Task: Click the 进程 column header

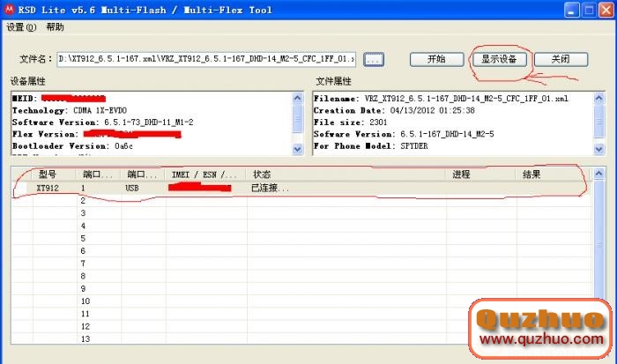Action: point(480,175)
